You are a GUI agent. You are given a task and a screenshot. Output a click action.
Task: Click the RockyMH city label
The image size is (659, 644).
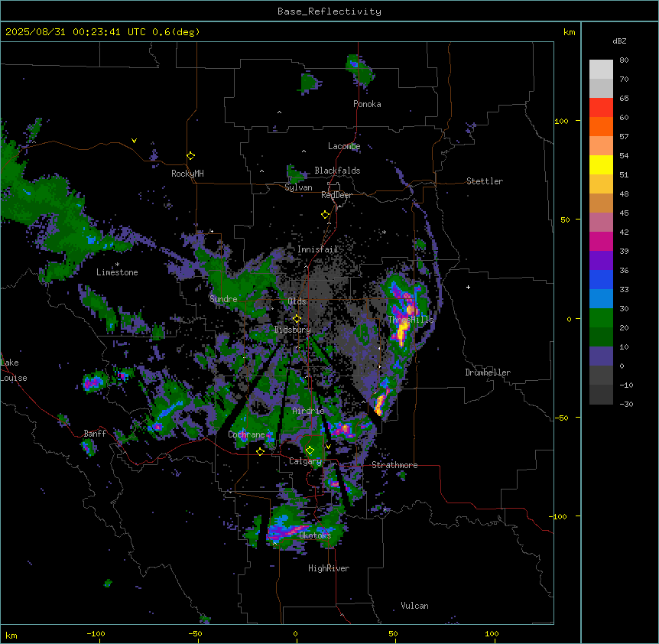coord(187,174)
